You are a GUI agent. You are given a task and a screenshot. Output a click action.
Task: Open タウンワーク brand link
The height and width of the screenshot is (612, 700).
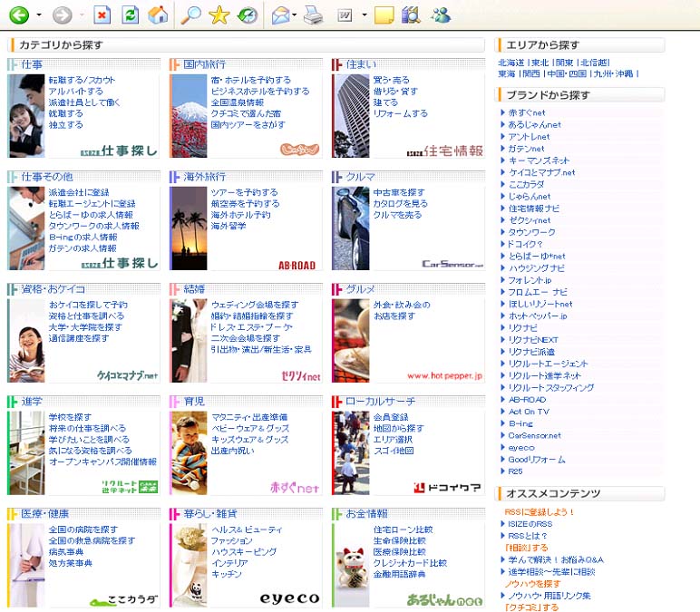pyautogui.click(x=532, y=232)
